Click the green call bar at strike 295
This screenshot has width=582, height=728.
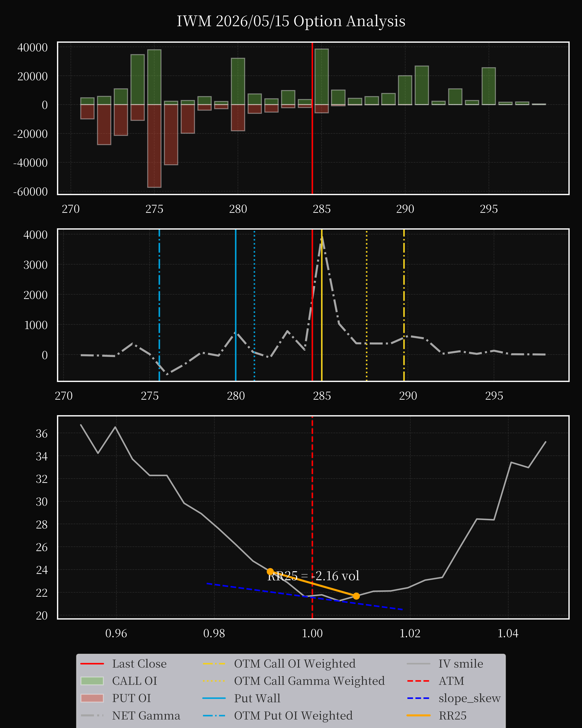tap(489, 86)
